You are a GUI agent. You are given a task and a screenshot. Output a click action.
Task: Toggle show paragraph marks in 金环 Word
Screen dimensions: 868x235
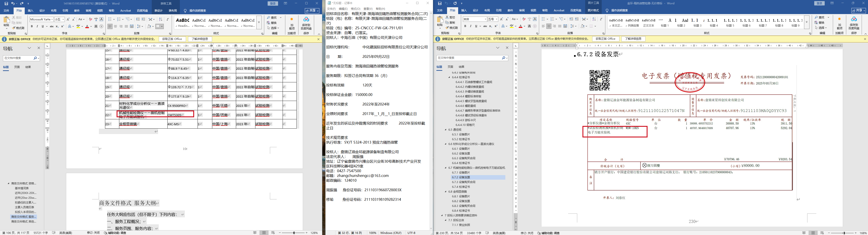point(601,19)
